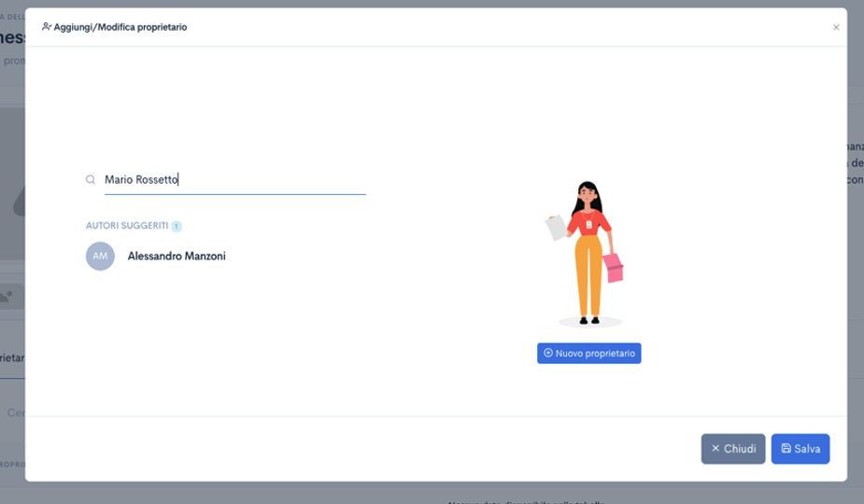The width and height of the screenshot is (864, 504).
Task: Select suggested author Alessandro Manzoni
Action: click(x=177, y=256)
